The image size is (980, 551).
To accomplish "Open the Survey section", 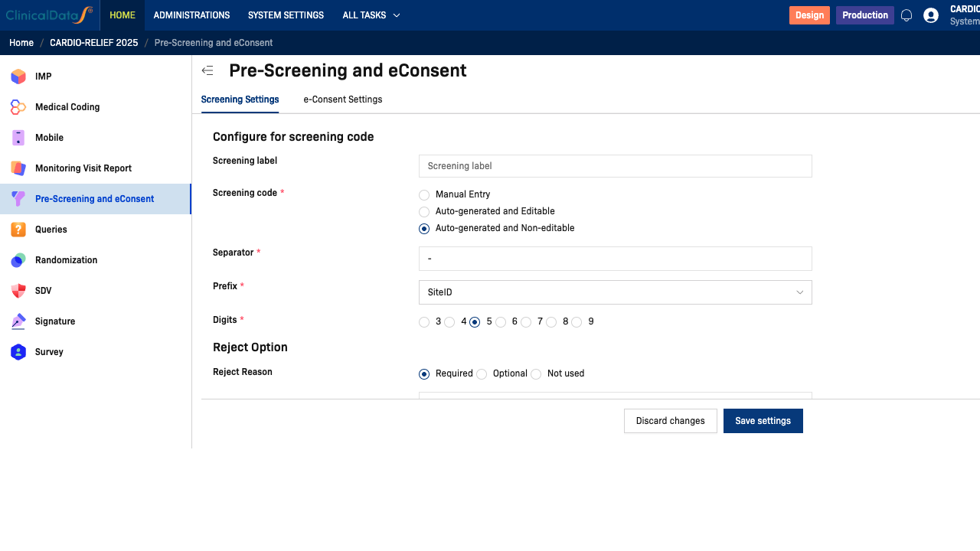I will (x=48, y=351).
